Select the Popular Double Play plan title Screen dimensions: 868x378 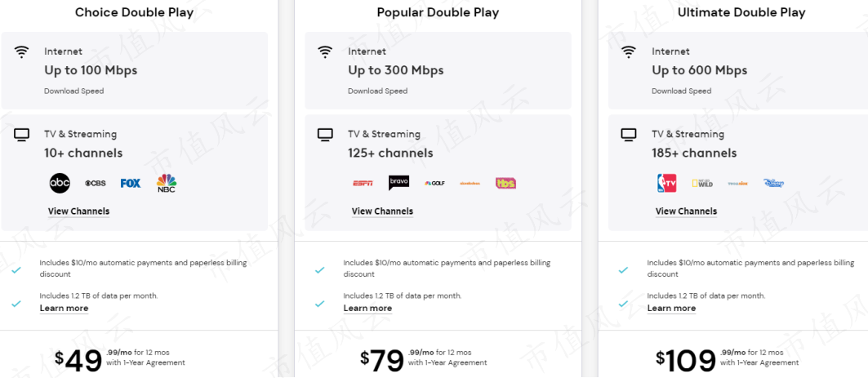click(x=438, y=12)
